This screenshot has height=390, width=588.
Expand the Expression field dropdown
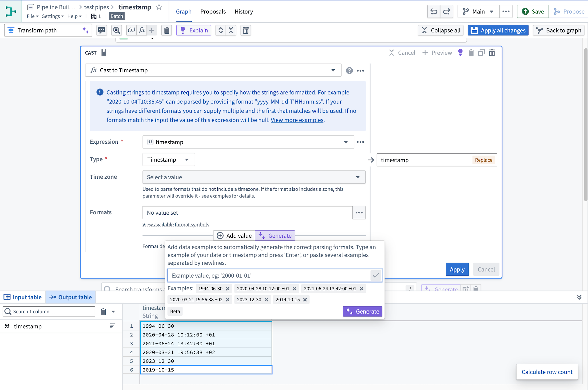pyautogui.click(x=346, y=142)
